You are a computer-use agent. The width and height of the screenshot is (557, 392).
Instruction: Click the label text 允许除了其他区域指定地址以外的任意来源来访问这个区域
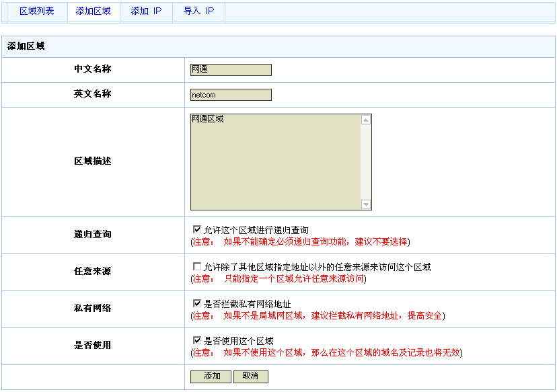[317, 267]
